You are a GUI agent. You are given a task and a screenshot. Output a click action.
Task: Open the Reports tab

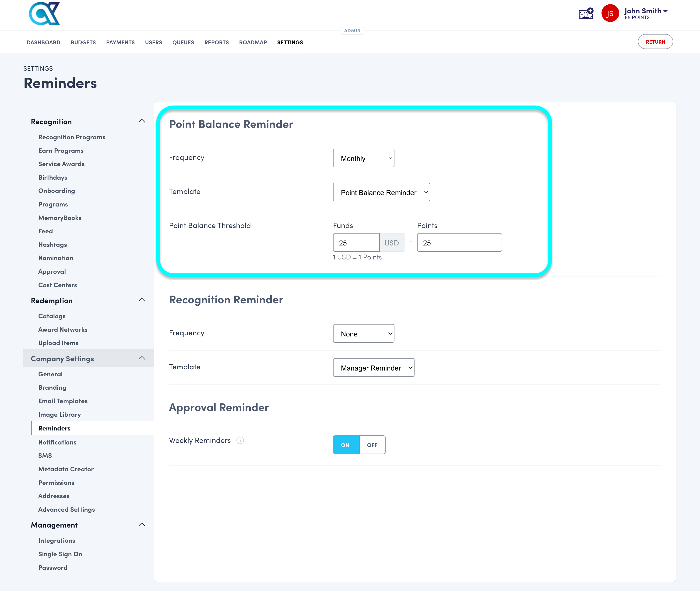click(216, 42)
